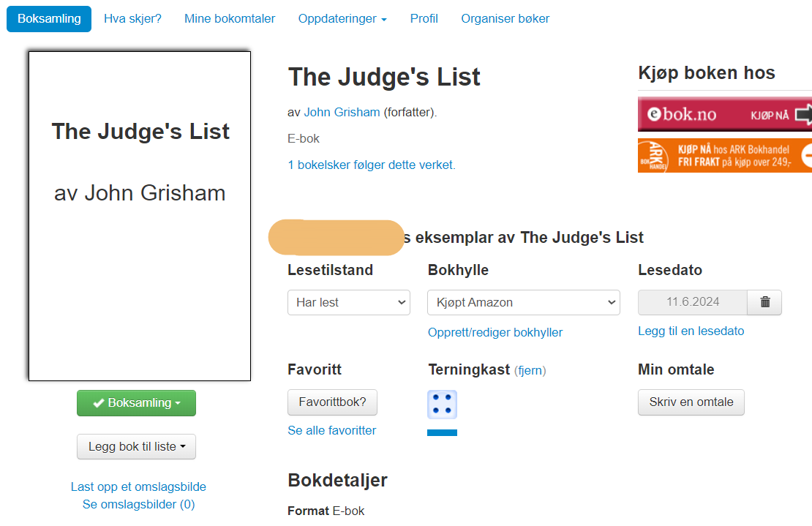Click the fjern link next to Terningkast
This screenshot has width=812, height=526.
tap(530, 371)
